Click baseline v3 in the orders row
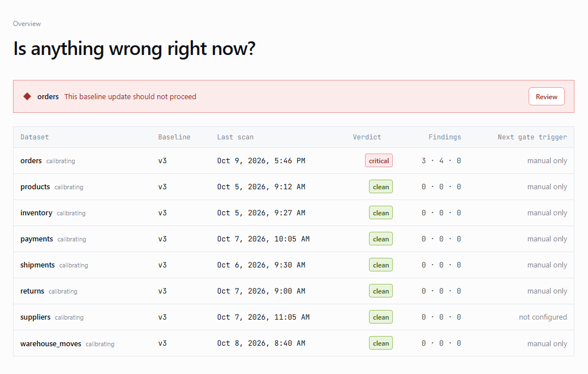Viewport: 588px width, 374px height. tap(162, 161)
